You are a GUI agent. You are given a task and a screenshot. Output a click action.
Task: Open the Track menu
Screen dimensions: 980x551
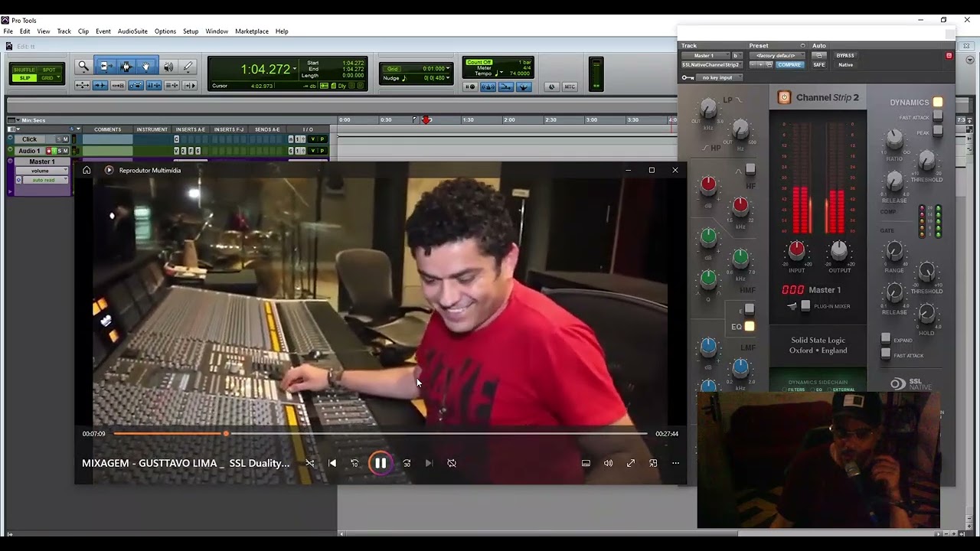[64, 31]
